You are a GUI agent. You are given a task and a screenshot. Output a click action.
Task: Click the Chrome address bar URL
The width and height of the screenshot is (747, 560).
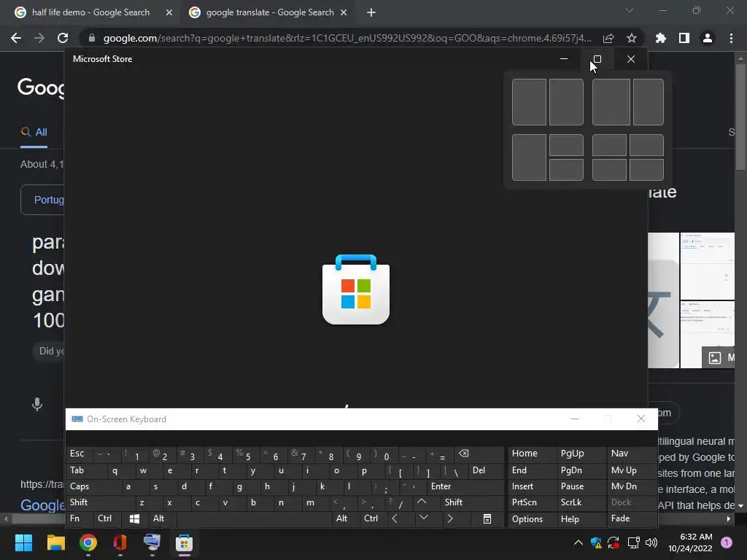click(x=347, y=38)
